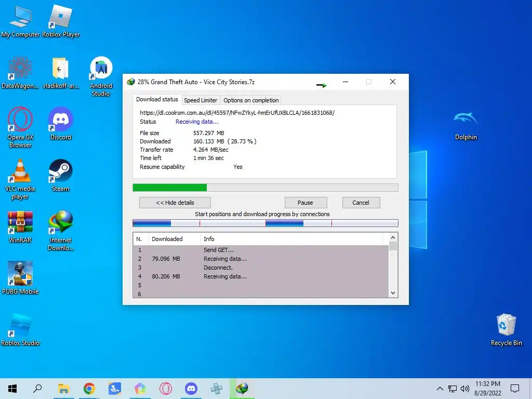Select the 'Send GET...' connection row
The width and height of the screenshot is (532, 399).
[261, 250]
